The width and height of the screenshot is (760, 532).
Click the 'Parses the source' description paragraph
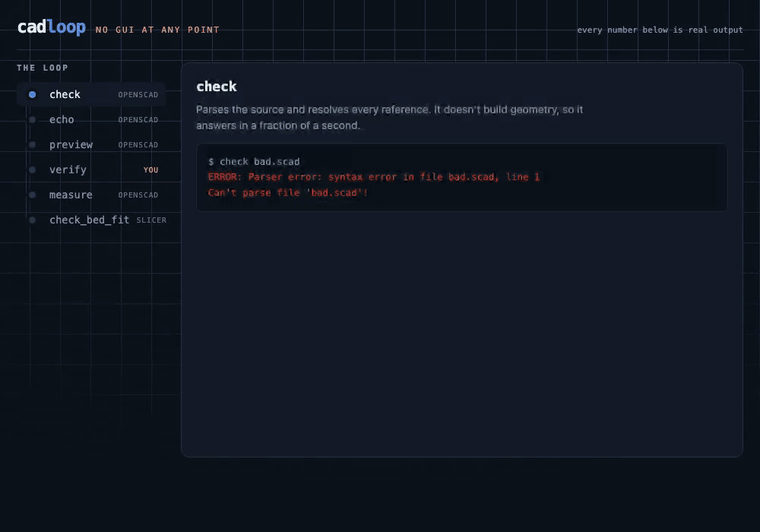point(390,118)
